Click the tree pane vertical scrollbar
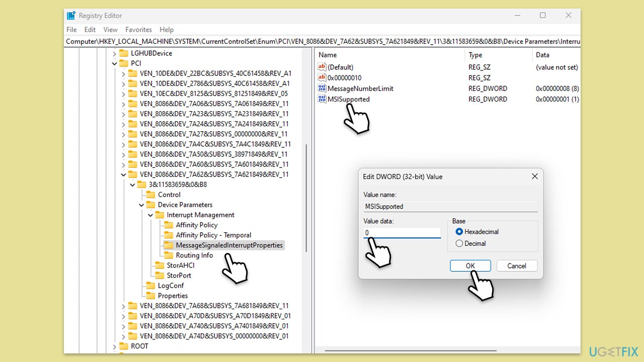The height and width of the screenshot is (362, 644). [306, 198]
